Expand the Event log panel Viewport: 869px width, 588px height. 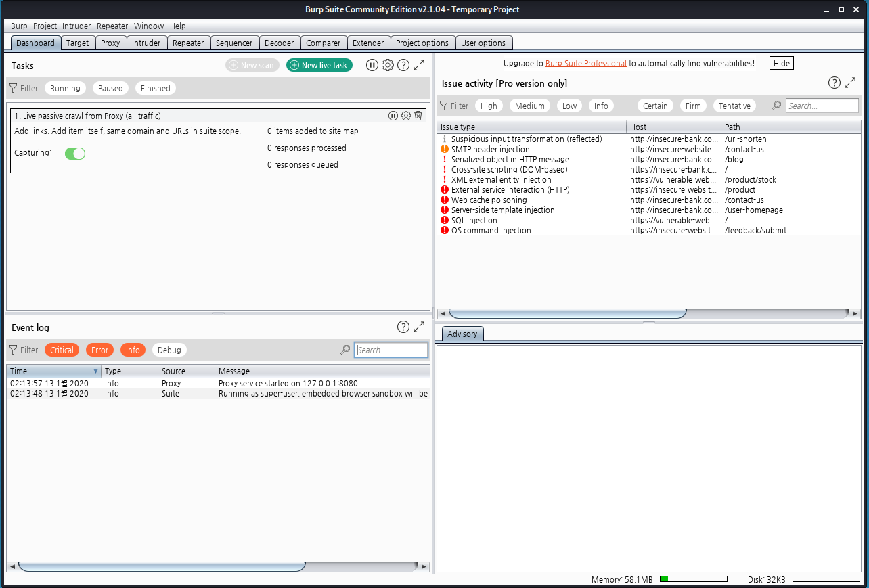click(x=419, y=327)
